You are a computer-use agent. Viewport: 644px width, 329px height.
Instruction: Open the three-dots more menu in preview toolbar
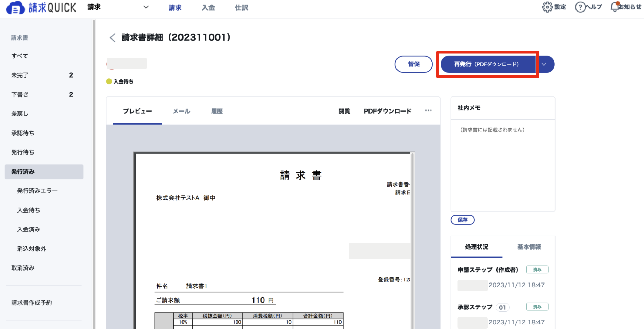428,110
